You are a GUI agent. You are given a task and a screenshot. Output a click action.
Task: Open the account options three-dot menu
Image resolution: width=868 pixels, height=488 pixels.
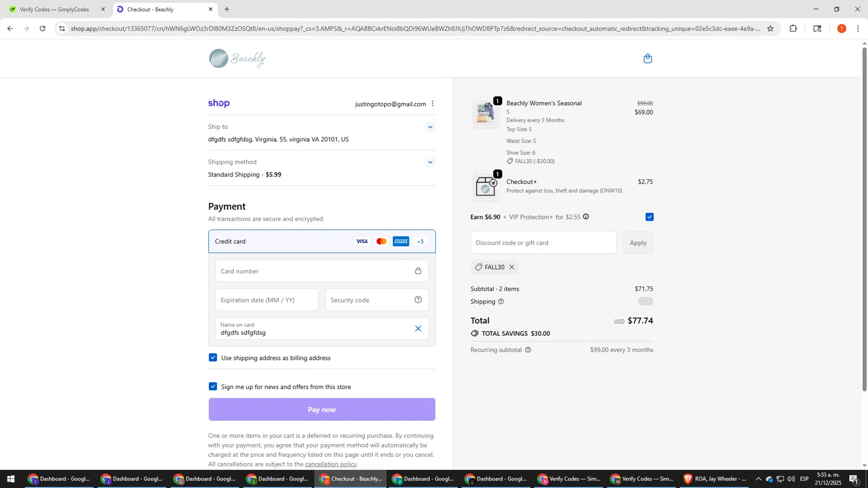432,104
